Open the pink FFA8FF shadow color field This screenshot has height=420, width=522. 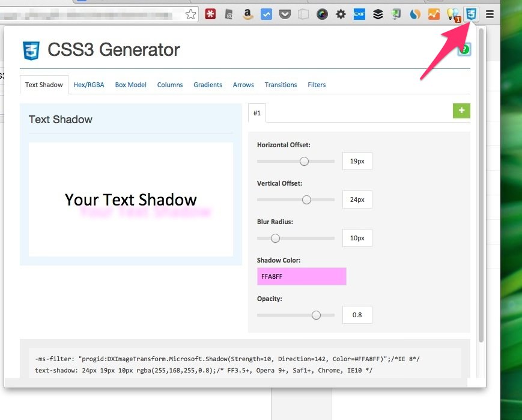tap(302, 276)
